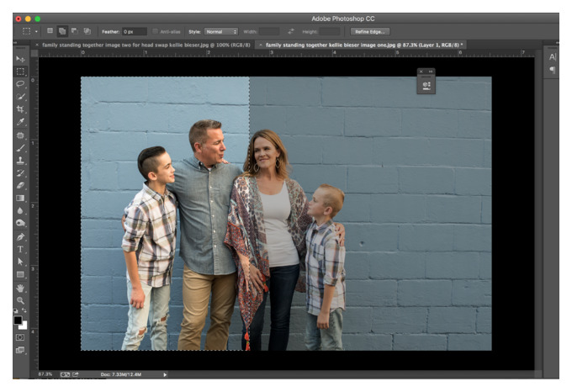Click the New Selection mode button
The height and width of the screenshot is (392, 572).
[50, 31]
